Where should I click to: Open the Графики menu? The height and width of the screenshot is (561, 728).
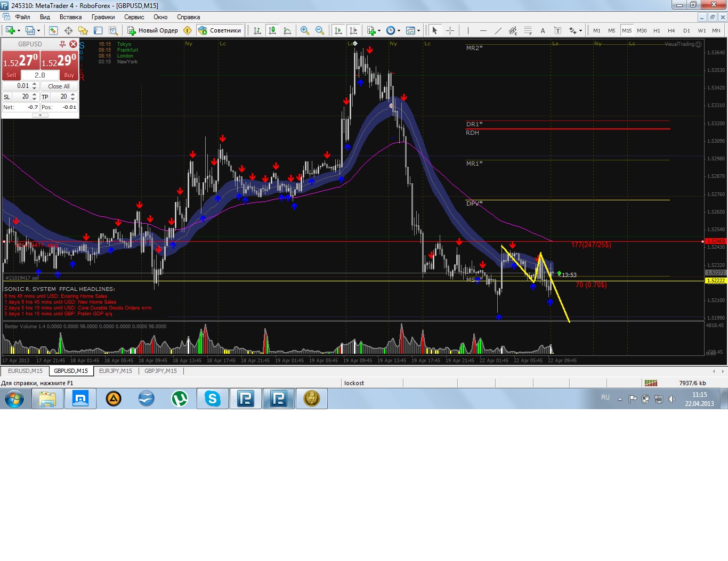coord(103,17)
